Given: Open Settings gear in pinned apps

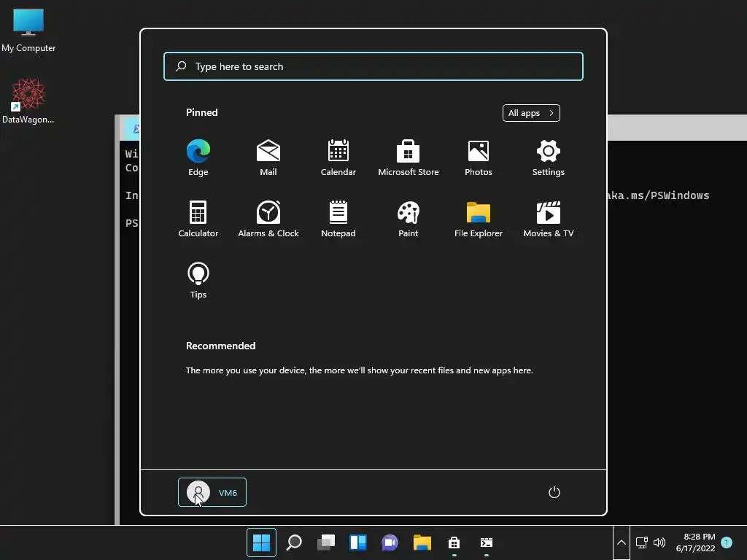Looking at the screenshot, I should (x=549, y=157).
